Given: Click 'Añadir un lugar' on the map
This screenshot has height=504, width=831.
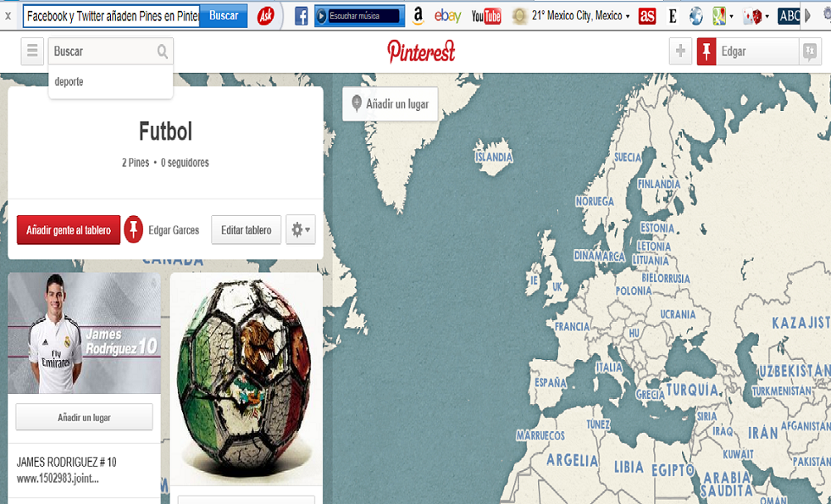Looking at the screenshot, I should point(390,104).
